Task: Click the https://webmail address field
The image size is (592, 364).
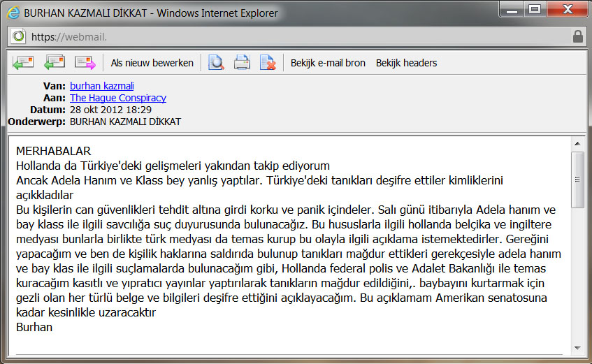Action: tap(298, 36)
